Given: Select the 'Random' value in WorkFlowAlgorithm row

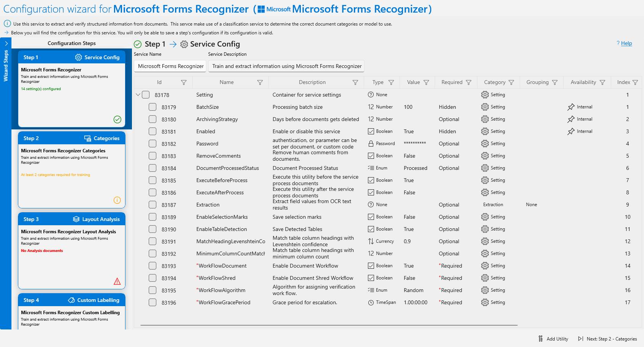Looking at the screenshot, I should tap(413, 290).
